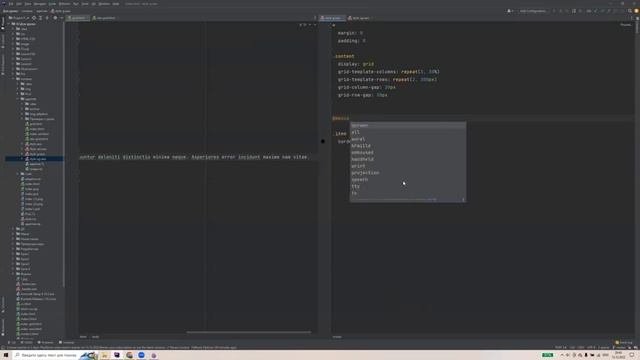The image size is (640, 360).
Task: Switch to second tab in left editor
Action: tap(104, 18)
